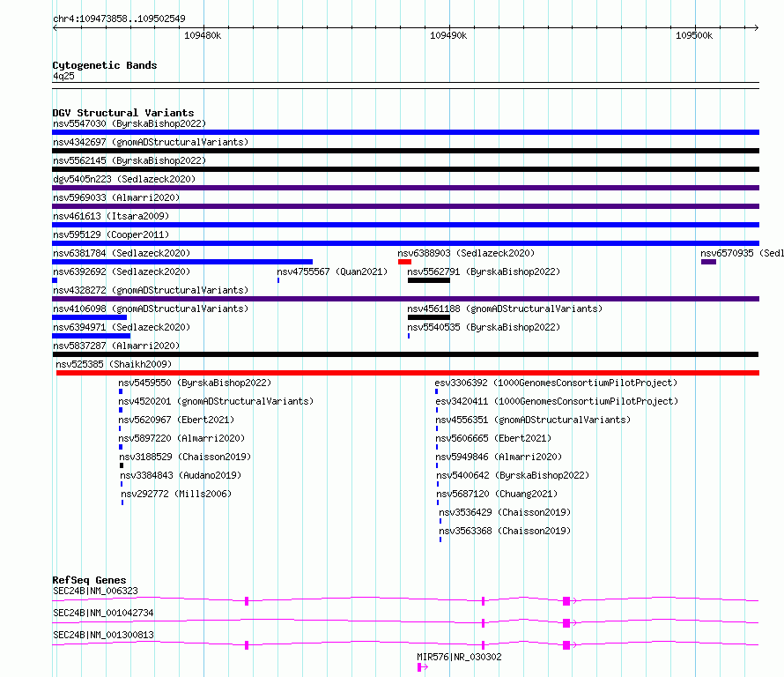Open nsv595129 (Cooper2011) variant
This screenshot has width=784, height=677.
click(111, 234)
